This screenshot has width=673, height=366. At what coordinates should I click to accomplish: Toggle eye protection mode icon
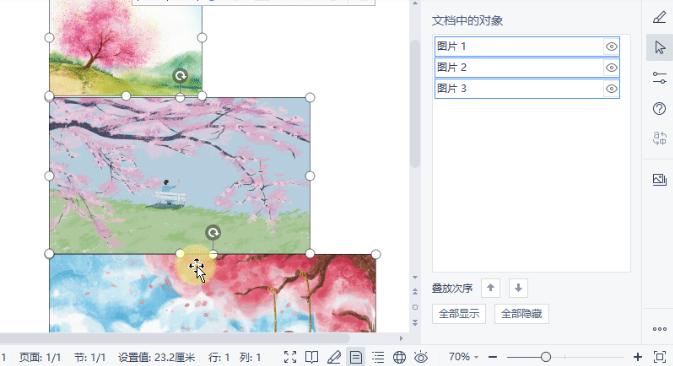coord(421,357)
